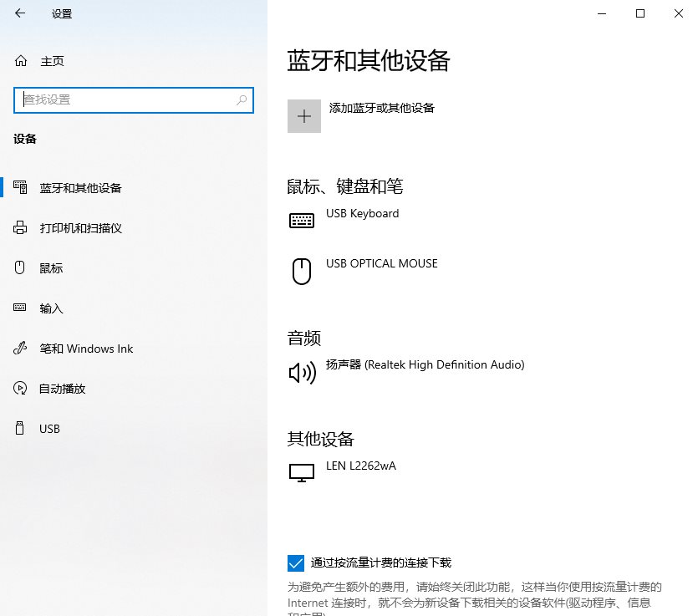Click the pen icon for Windows Ink

[x=20, y=348]
